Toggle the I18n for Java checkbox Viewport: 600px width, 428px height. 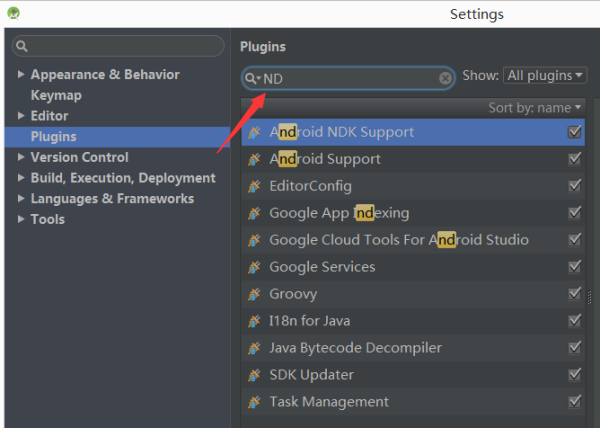pyautogui.click(x=574, y=321)
